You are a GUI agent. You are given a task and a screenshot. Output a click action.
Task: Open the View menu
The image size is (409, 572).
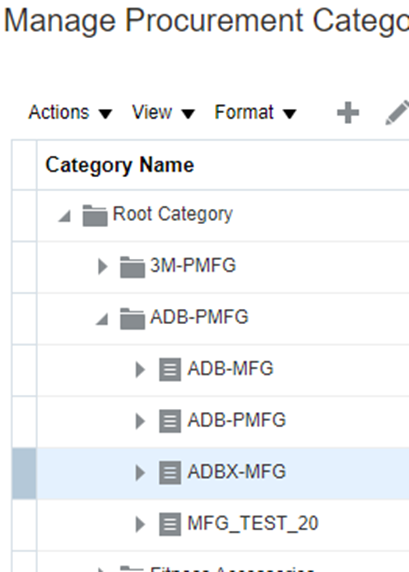163,112
